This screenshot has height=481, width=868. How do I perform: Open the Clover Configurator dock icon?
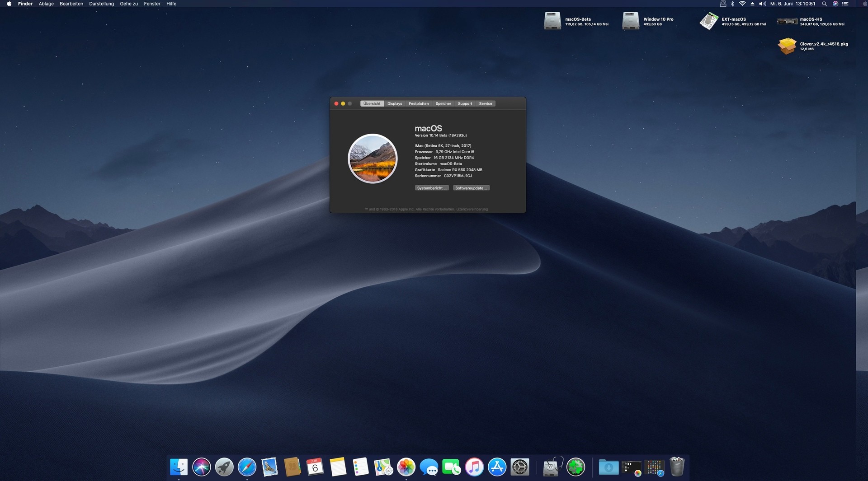tap(576, 467)
